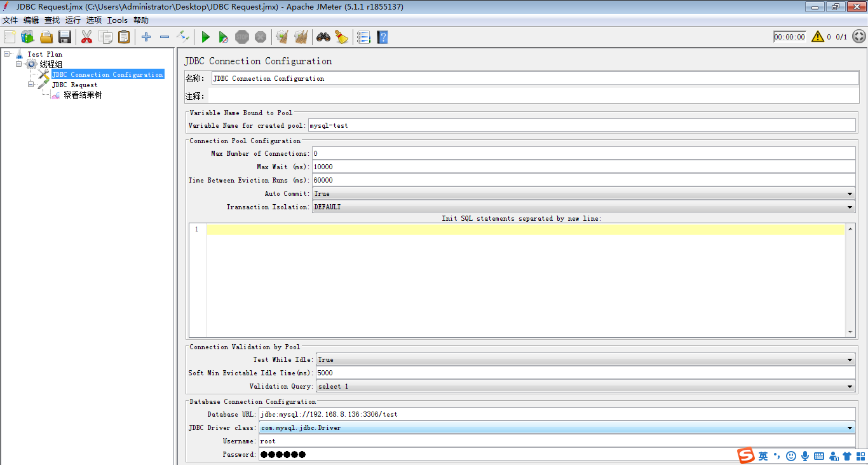The width and height of the screenshot is (868, 465).
Task: Click the Shutdown X icon
Action: click(261, 37)
